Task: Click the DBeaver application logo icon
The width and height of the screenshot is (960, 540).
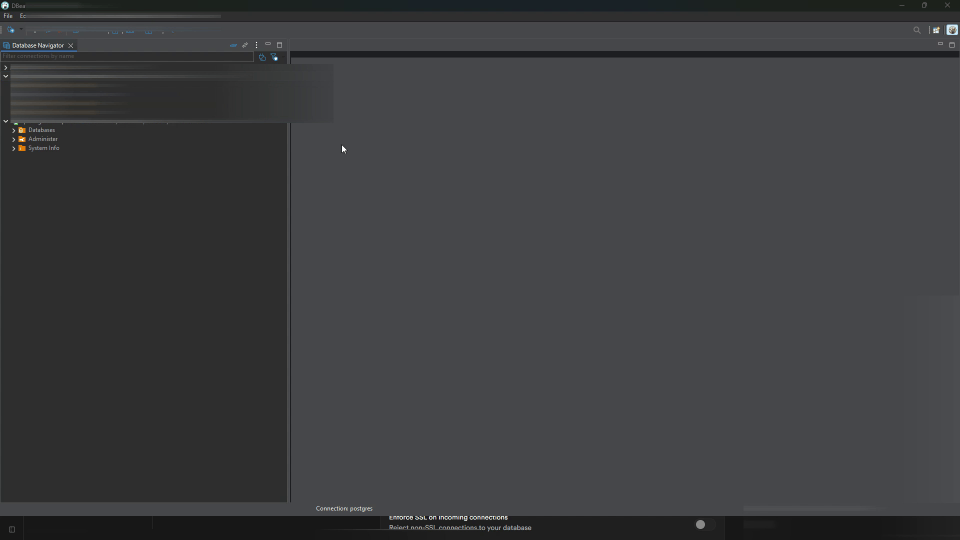Action: (x=5, y=6)
